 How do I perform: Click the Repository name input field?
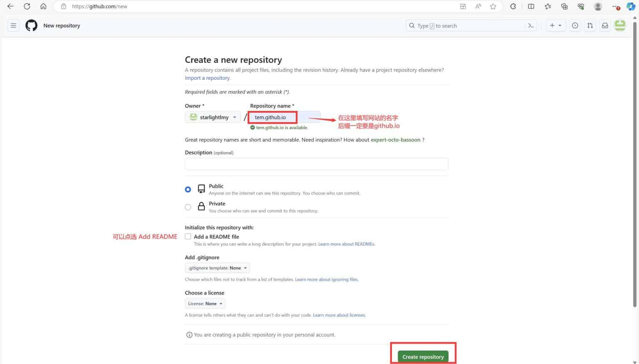coord(285,117)
